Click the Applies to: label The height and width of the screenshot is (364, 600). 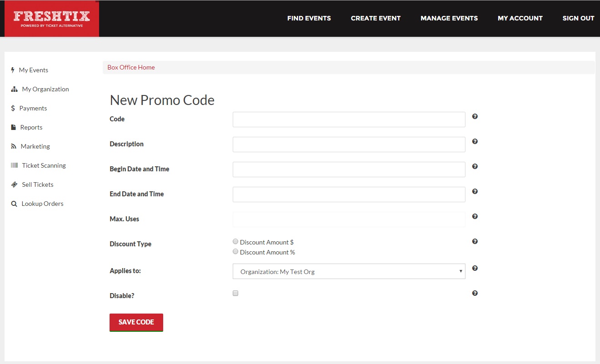[x=125, y=271]
